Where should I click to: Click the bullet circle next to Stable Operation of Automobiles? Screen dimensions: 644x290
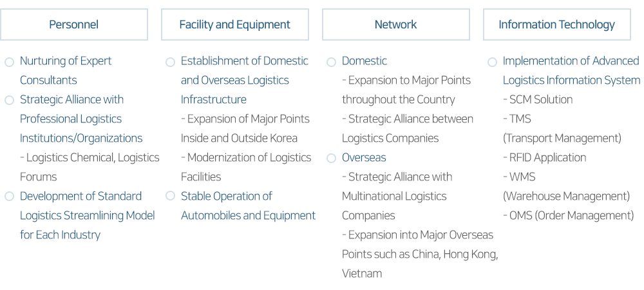tap(171, 196)
